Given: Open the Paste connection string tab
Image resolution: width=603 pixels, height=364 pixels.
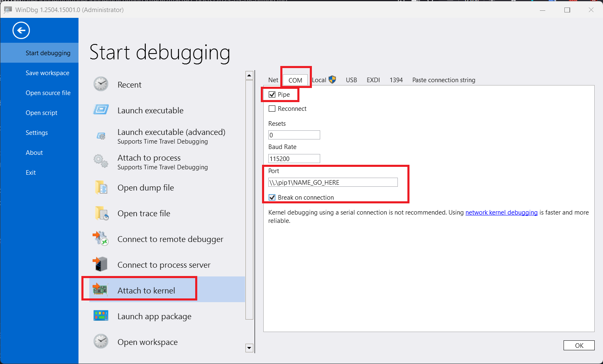Looking at the screenshot, I should 444,80.
